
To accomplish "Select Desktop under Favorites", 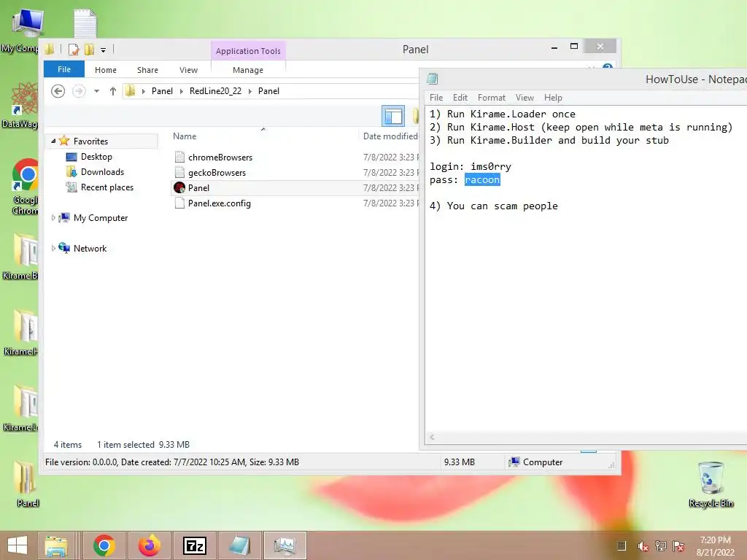I will click(x=96, y=157).
